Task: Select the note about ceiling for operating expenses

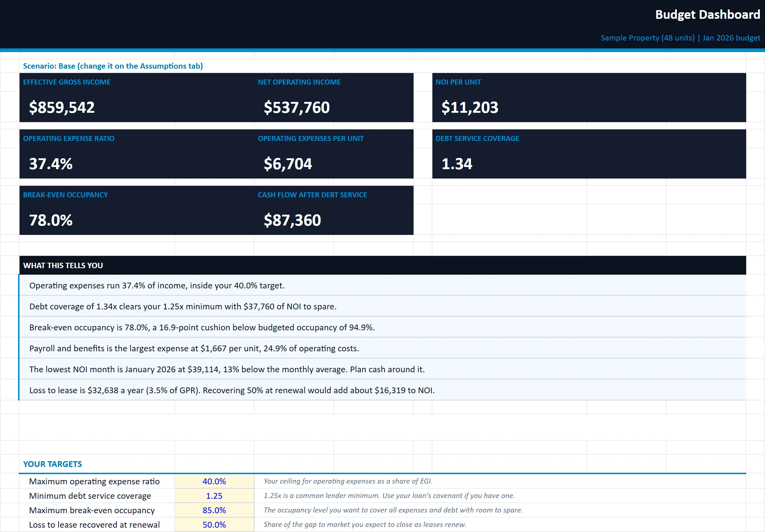Action: [348, 481]
